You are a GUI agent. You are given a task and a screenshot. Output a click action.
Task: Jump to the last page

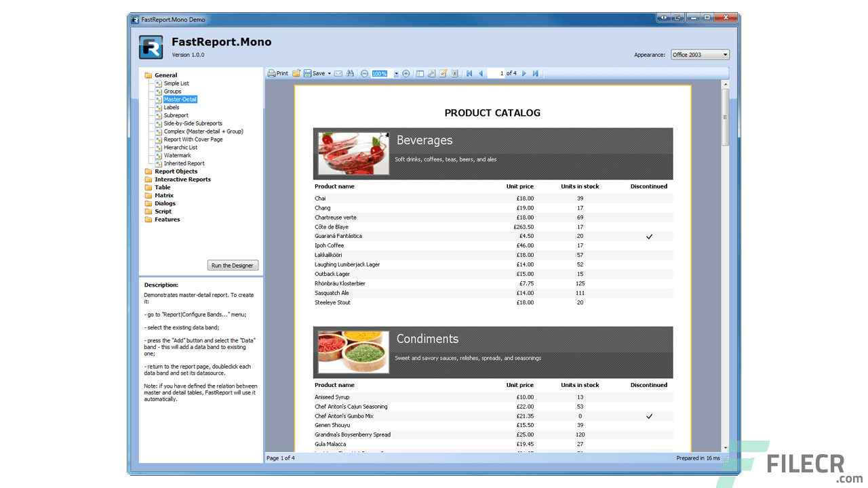535,73
